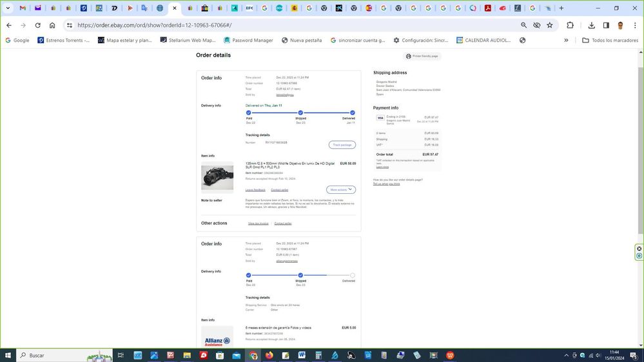Image resolution: width=644 pixels, height=362 pixels.
Task: Click Learn more under VAT note
Action: coord(382,167)
